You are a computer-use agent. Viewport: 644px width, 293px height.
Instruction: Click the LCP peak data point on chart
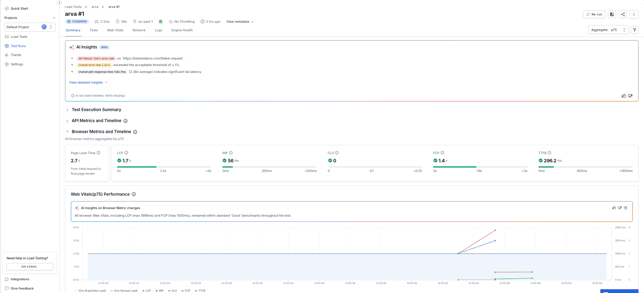click(495, 230)
